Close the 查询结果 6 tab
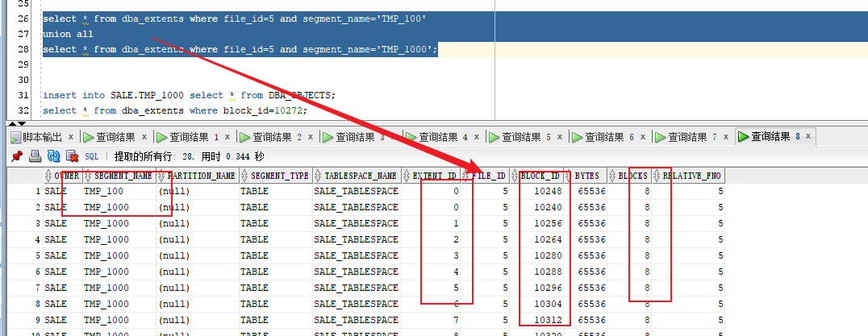Image resolution: width=868 pixels, height=336 pixels. pyautogui.click(x=643, y=137)
